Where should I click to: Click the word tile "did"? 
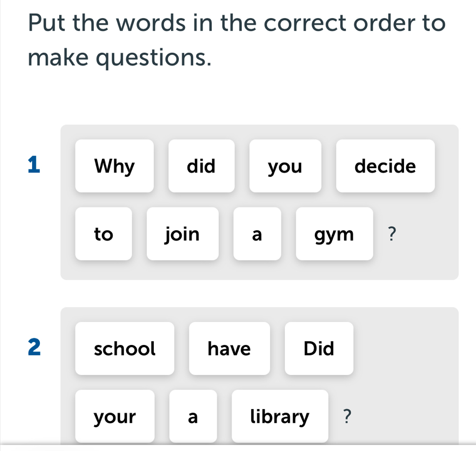tap(202, 166)
